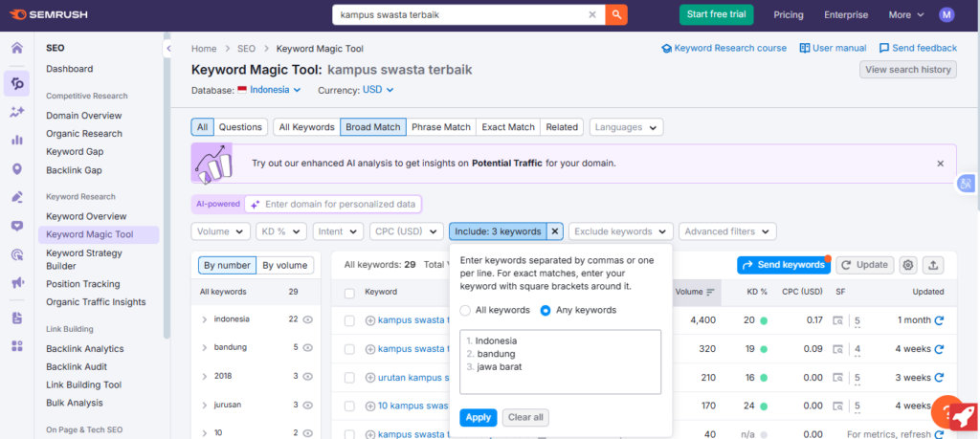Open the Volume filter dropdown

pyautogui.click(x=221, y=231)
